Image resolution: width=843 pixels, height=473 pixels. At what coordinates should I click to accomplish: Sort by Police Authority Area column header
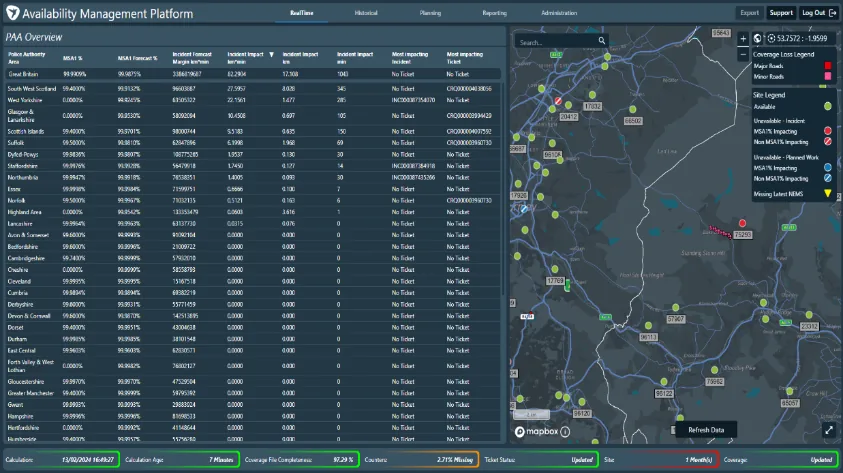point(26,58)
